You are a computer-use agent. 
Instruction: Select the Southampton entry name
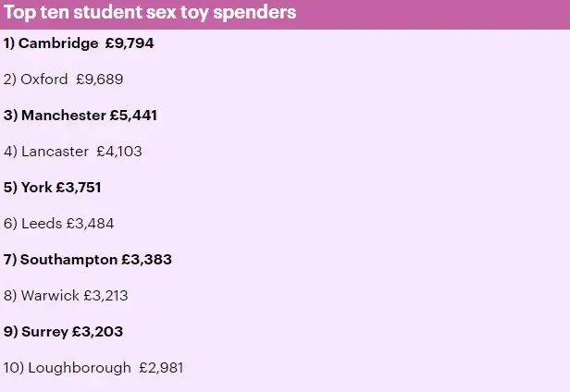click(68, 260)
